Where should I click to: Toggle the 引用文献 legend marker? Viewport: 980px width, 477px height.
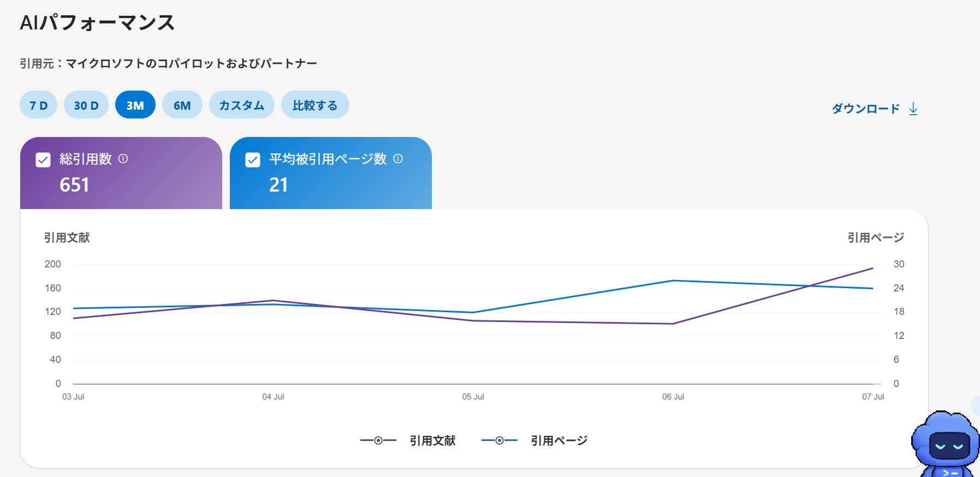coord(378,440)
